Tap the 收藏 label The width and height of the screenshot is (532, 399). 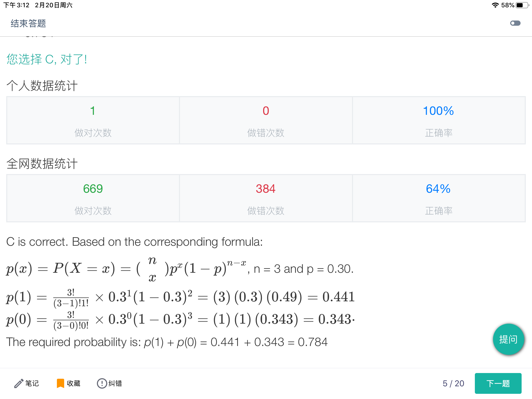(x=74, y=383)
